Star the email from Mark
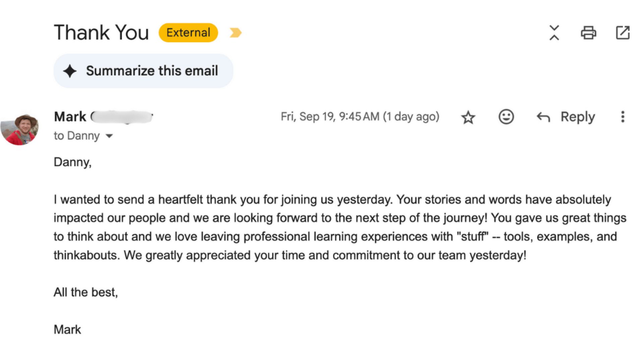Screen dimensions: 644x354 [468, 117]
